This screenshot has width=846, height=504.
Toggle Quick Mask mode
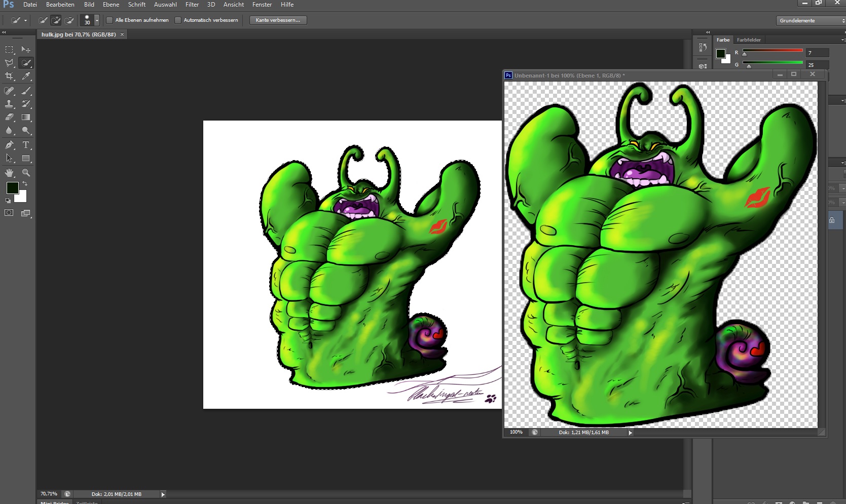(9, 213)
